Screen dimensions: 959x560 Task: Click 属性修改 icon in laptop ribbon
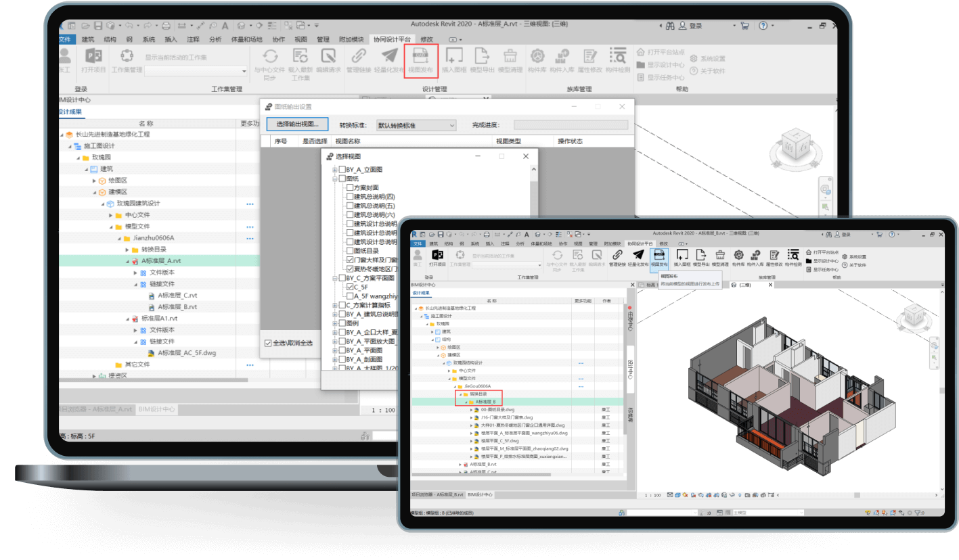[589, 56]
